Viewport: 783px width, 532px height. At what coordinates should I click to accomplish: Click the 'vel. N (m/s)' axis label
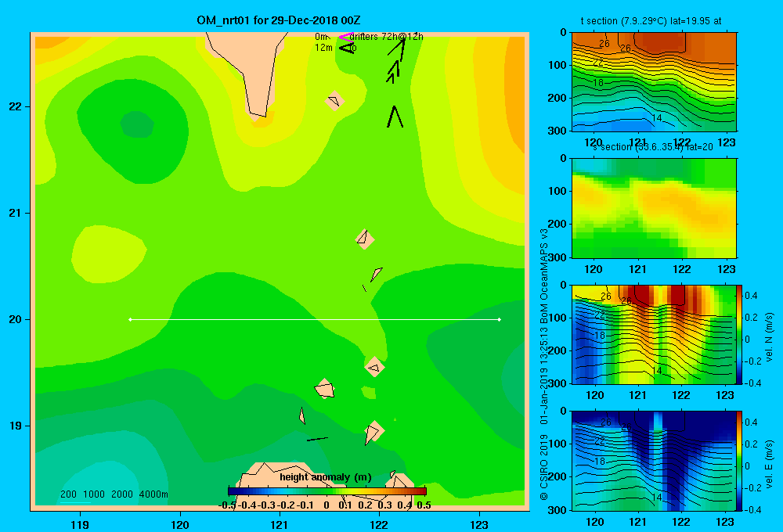pyautogui.click(x=770, y=337)
